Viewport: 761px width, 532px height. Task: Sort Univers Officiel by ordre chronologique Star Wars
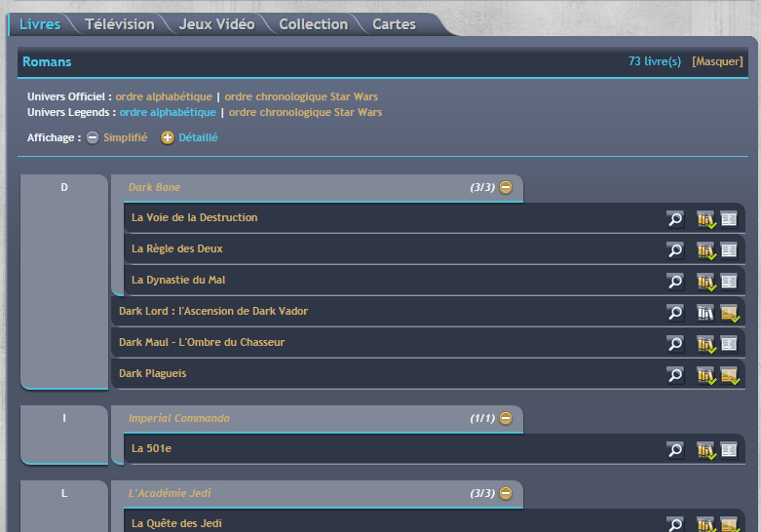coord(301,96)
